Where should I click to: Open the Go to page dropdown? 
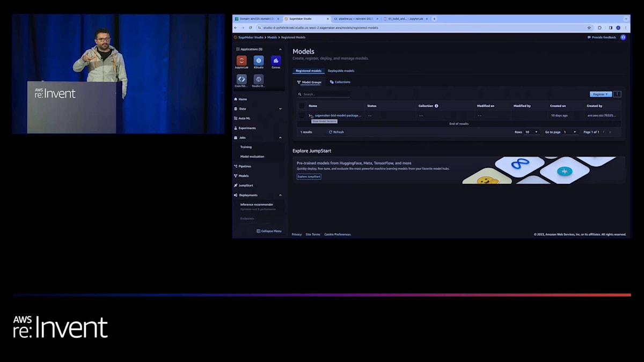(570, 132)
